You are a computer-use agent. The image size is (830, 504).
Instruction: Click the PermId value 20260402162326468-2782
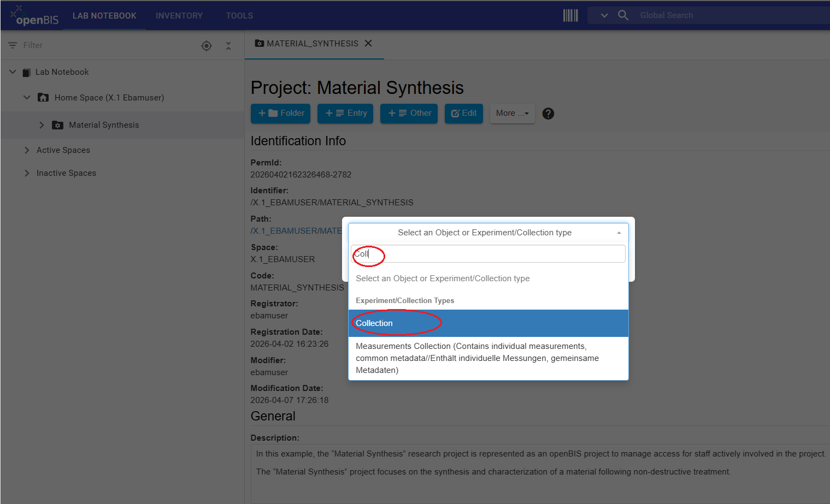pos(301,175)
